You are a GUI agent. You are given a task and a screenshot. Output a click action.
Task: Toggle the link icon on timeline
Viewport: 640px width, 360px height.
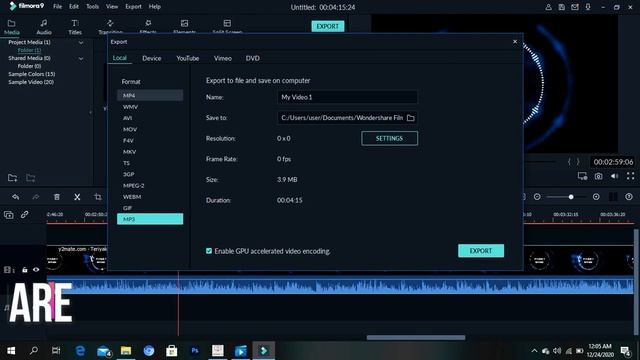coord(24,214)
